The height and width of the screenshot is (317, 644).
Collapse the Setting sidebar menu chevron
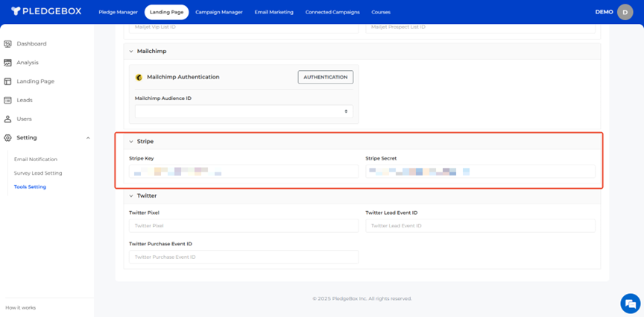(x=88, y=138)
